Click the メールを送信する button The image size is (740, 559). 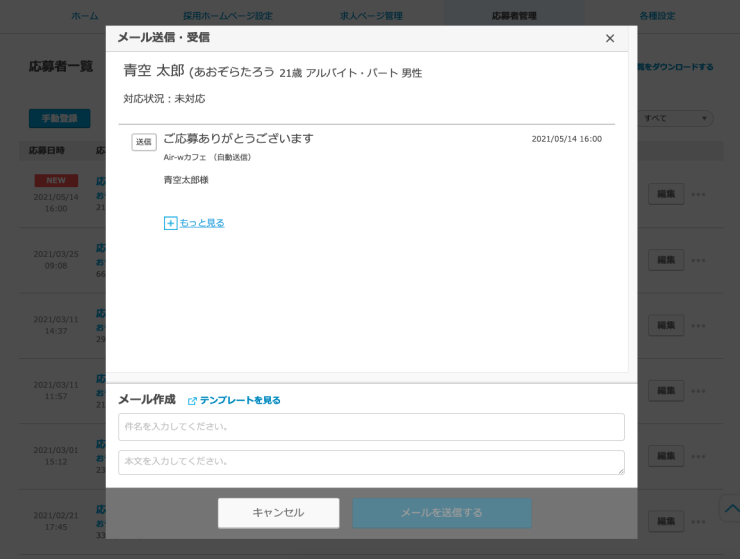click(442, 513)
